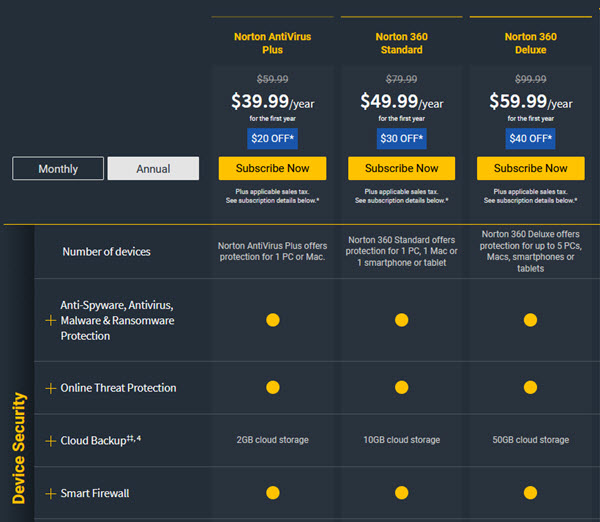Viewport: 600px width, 522px height.
Task: Click Subscribe Now for Norton 360 Standard
Action: coord(401,168)
